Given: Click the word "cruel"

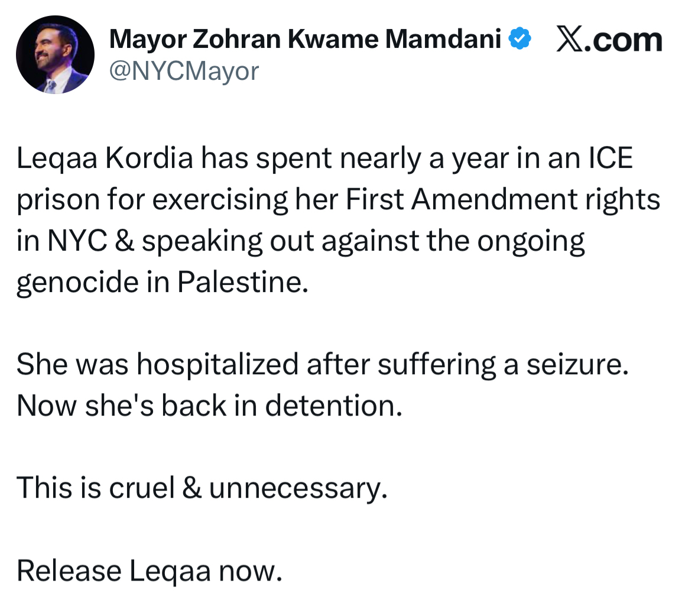Looking at the screenshot, I should click(142, 488).
